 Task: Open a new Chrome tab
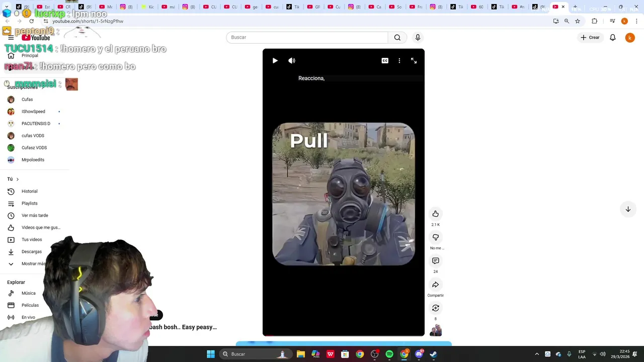tap(575, 7)
